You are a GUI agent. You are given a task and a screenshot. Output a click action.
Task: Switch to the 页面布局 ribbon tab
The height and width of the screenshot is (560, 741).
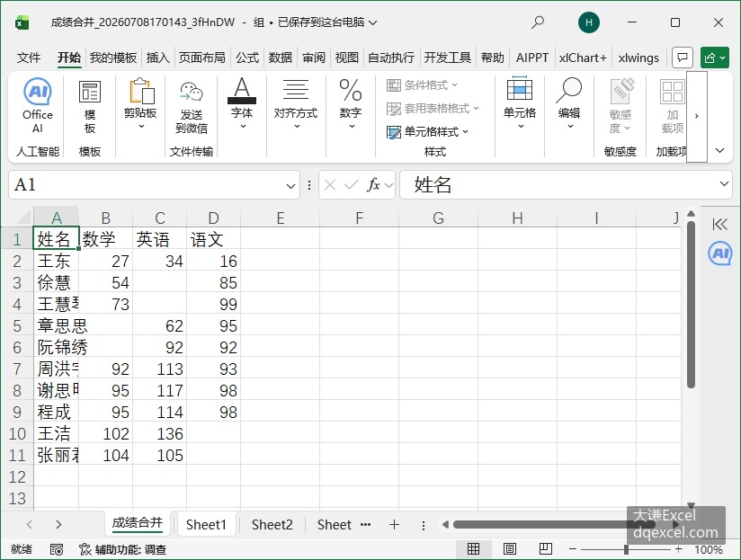click(202, 58)
